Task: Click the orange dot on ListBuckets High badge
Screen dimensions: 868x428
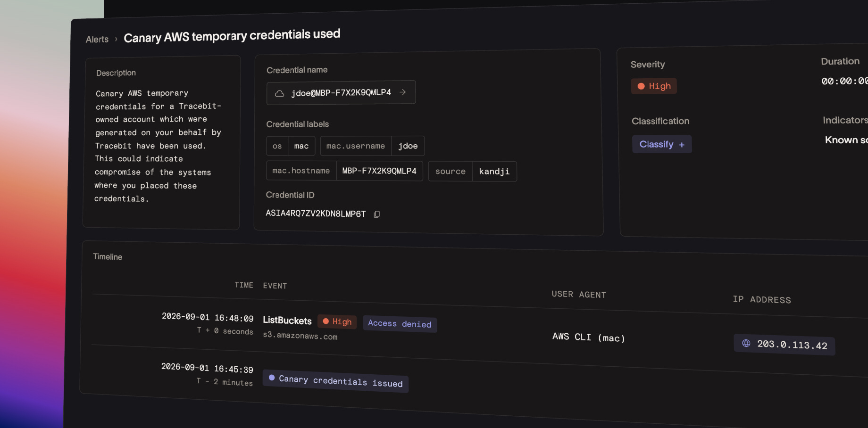Action: pyautogui.click(x=325, y=321)
